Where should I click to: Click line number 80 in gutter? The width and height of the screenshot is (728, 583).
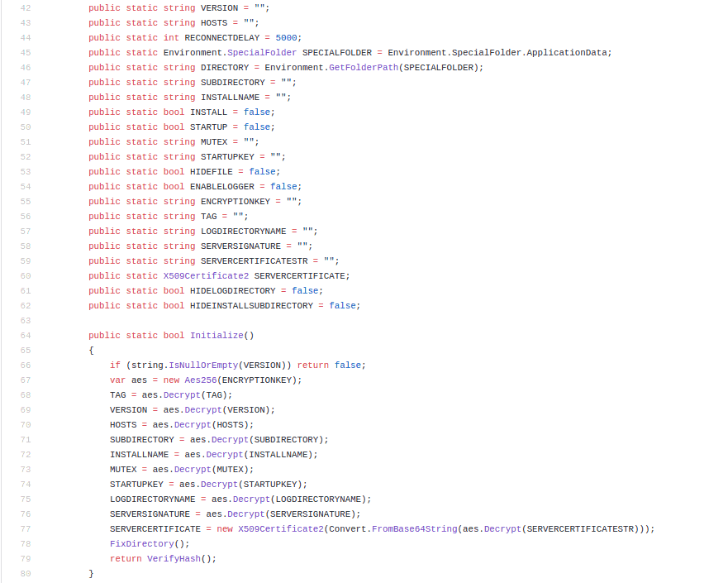click(26, 574)
